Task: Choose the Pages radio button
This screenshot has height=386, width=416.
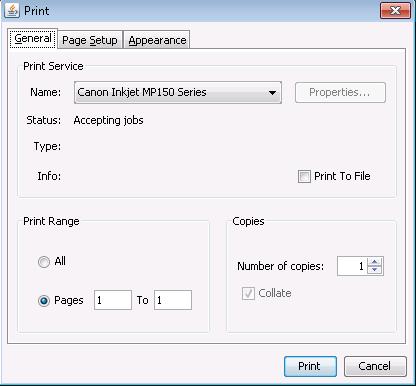Action: [x=44, y=301]
